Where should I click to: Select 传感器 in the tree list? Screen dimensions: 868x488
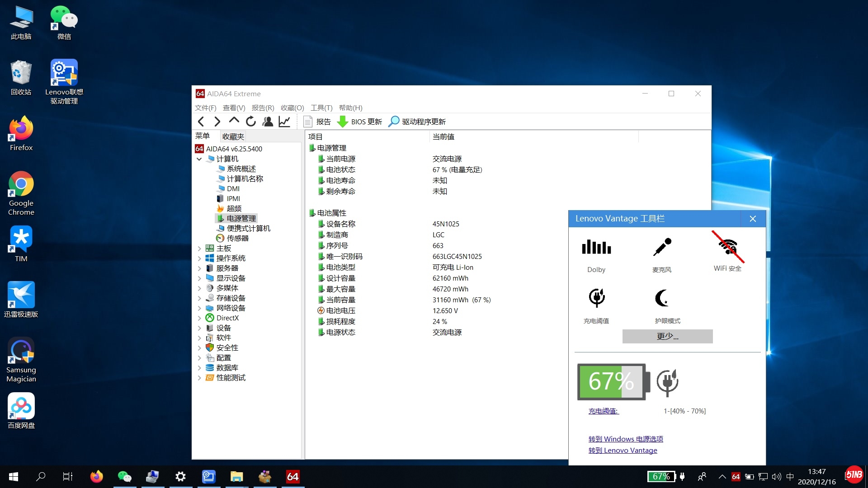[x=237, y=238]
